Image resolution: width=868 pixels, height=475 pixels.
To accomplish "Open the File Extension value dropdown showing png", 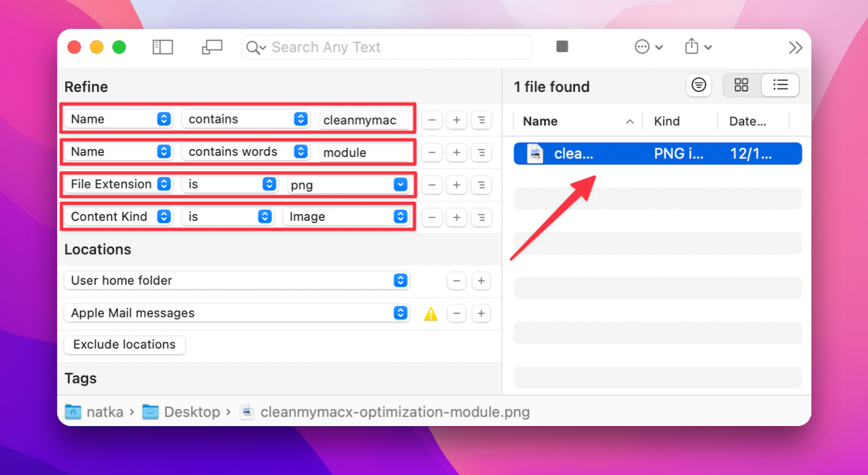I will [x=400, y=184].
